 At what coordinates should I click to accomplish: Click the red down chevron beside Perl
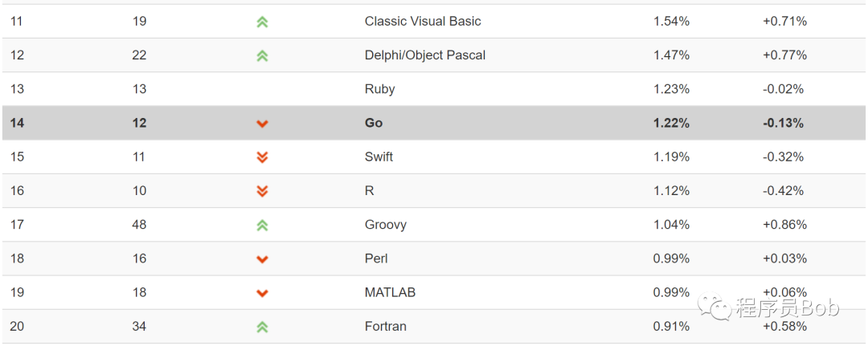coord(262,259)
